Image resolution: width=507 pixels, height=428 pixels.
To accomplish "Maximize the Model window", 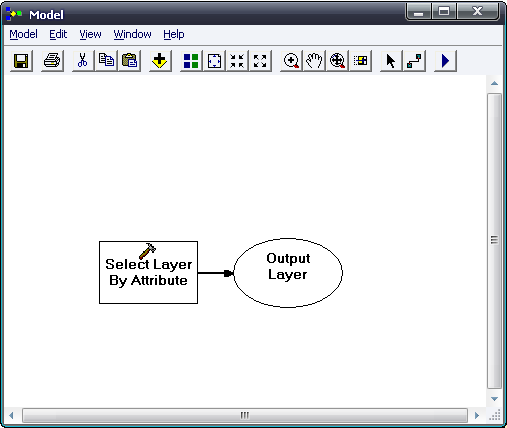I will click(444, 12).
